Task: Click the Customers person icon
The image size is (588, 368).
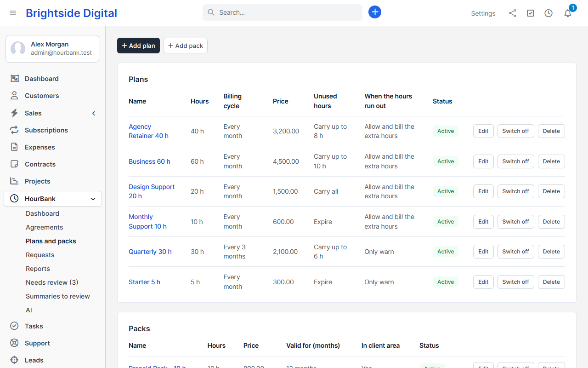Action: pyautogui.click(x=14, y=96)
